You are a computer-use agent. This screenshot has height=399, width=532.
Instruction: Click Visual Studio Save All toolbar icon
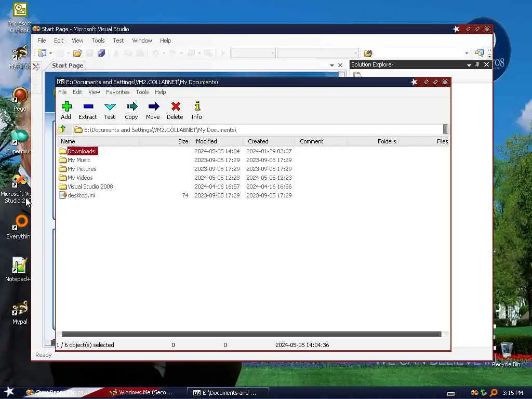coord(101,53)
